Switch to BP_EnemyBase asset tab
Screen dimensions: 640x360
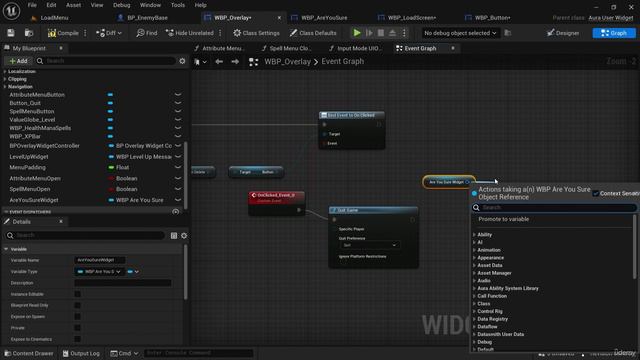click(x=147, y=18)
